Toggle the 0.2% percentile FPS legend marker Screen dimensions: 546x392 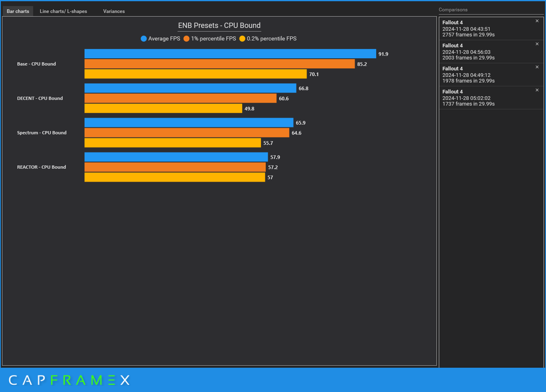[242, 39]
